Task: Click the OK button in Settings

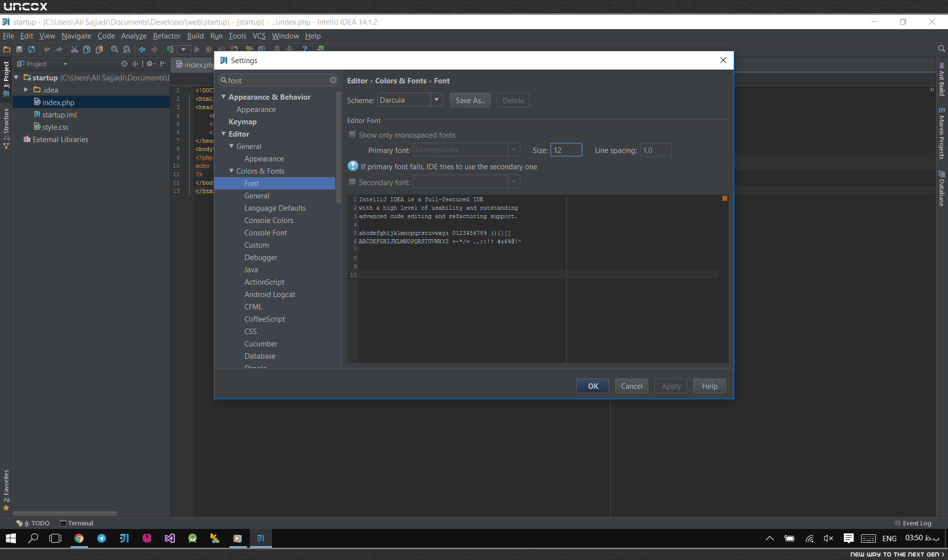Action: point(592,386)
